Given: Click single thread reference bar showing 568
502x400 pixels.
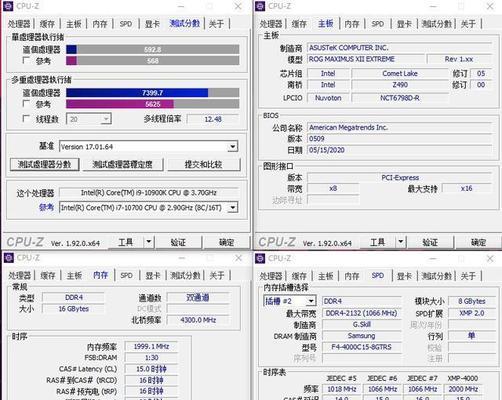Looking at the screenshot, I should [153, 61].
